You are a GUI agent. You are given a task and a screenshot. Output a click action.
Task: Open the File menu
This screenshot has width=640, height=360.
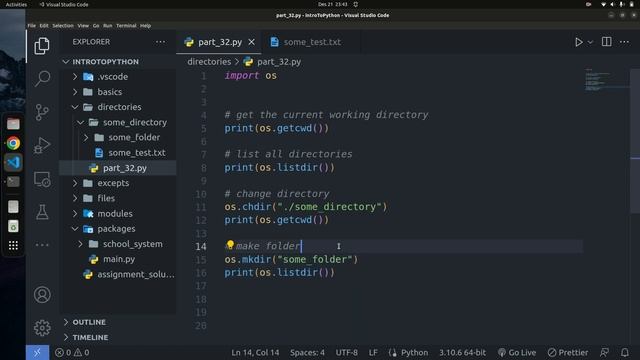pos(32,26)
